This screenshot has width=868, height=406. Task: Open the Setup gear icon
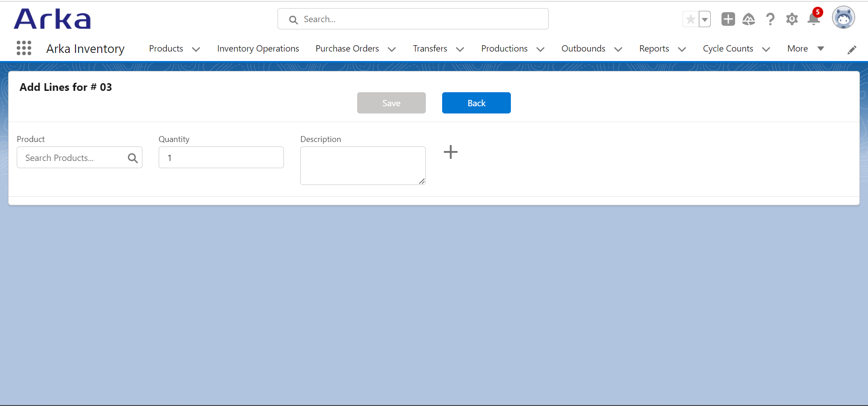(x=792, y=19)
